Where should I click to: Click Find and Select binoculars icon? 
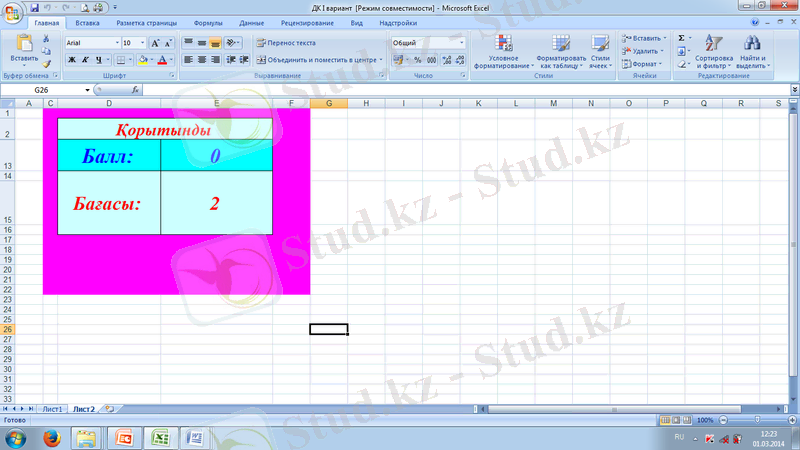pos(751,51)
